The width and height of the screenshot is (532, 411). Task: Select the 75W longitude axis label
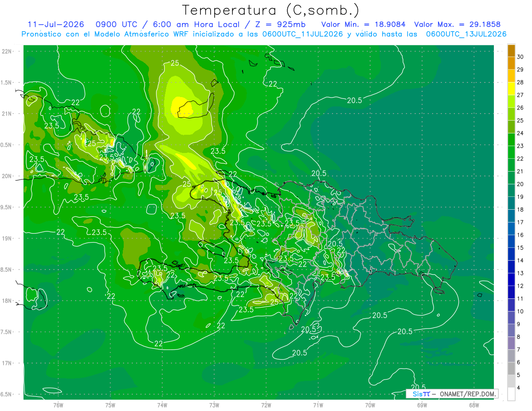[x=110, y=405]
